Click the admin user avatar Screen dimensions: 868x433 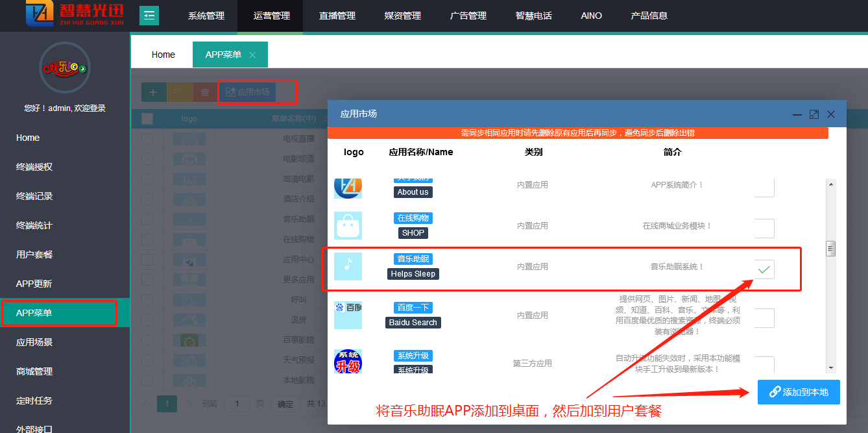point(64,68)
